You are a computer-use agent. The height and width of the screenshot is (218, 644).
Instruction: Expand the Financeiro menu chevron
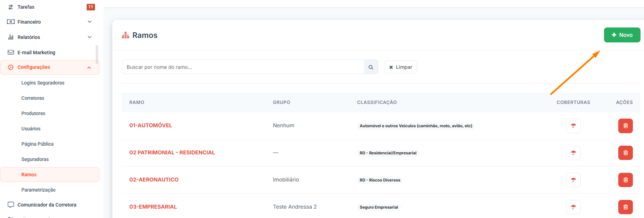[89, 22]
